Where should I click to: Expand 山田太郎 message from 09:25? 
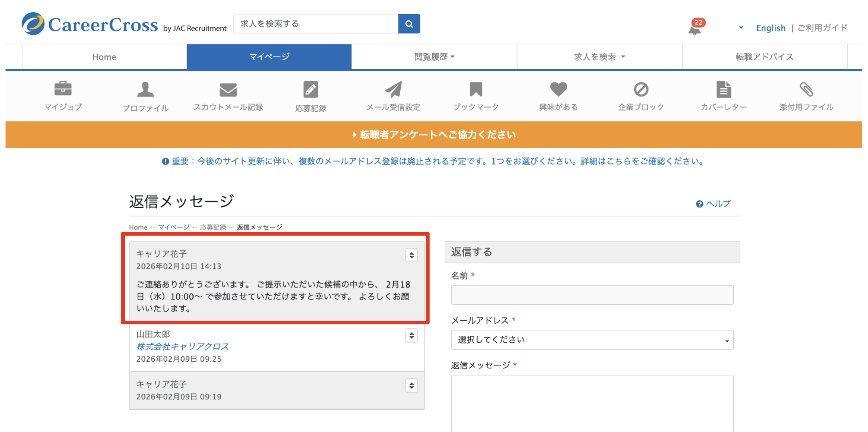[x=411, y=335]
